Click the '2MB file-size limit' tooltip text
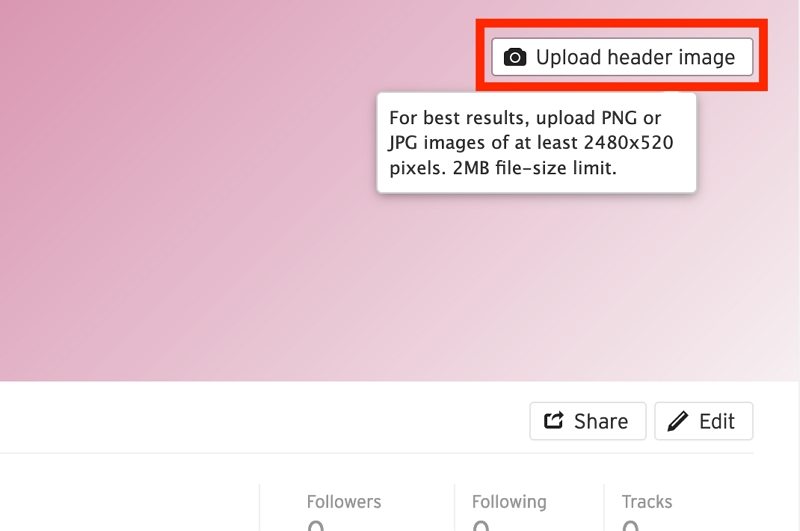 (x=535, y=168)
